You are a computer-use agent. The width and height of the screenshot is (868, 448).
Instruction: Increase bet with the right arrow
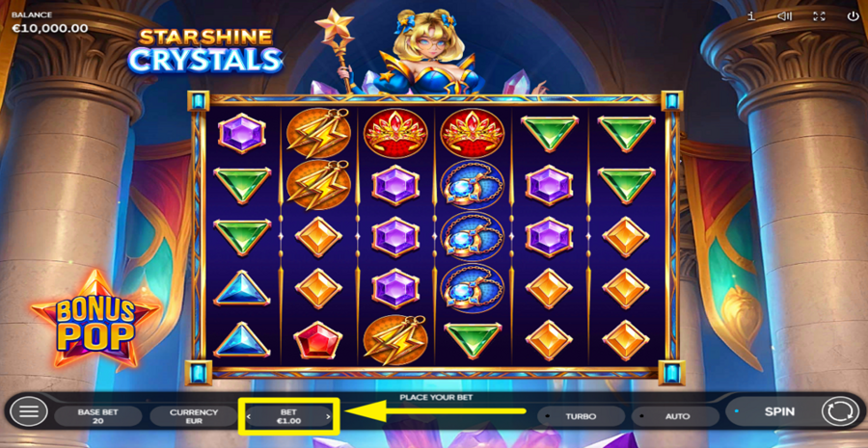pos(328,417)
